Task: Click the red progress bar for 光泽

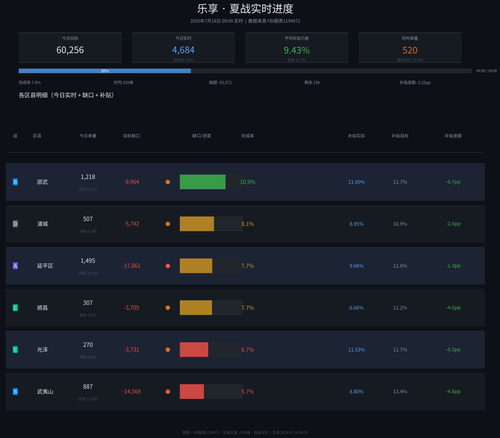Action: click(194, 350)
